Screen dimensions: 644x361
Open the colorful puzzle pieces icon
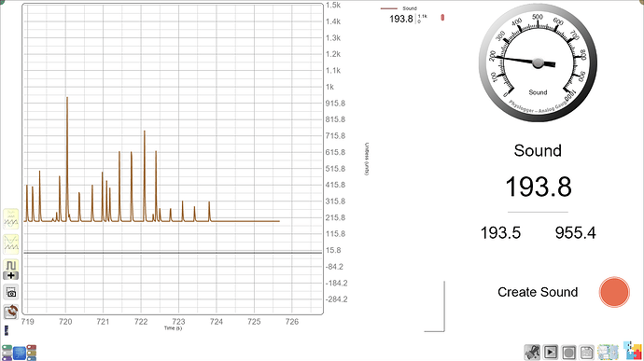tap(633, 351)
